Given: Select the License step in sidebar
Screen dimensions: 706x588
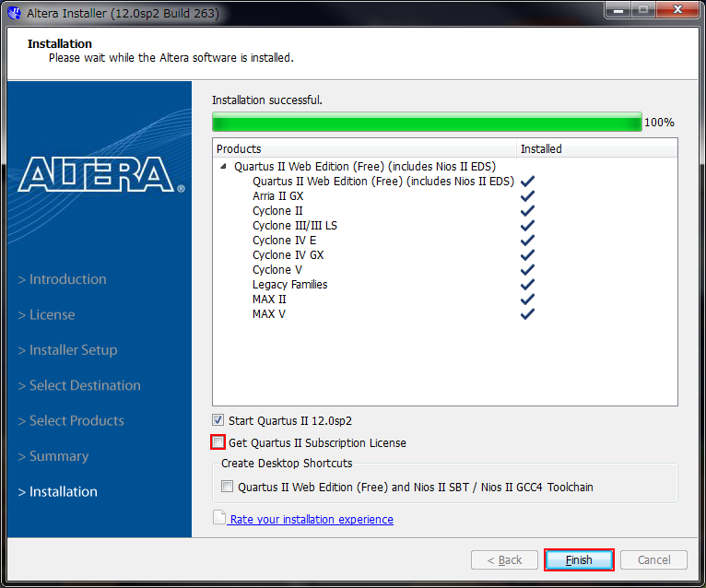Looking at the screenshot, I should (x=46, y=314).
